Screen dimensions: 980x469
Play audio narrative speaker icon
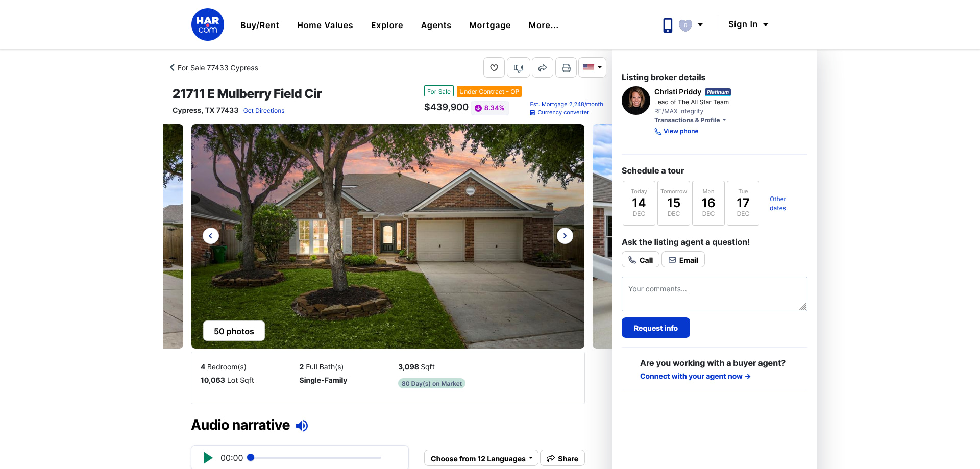point(302,426)
